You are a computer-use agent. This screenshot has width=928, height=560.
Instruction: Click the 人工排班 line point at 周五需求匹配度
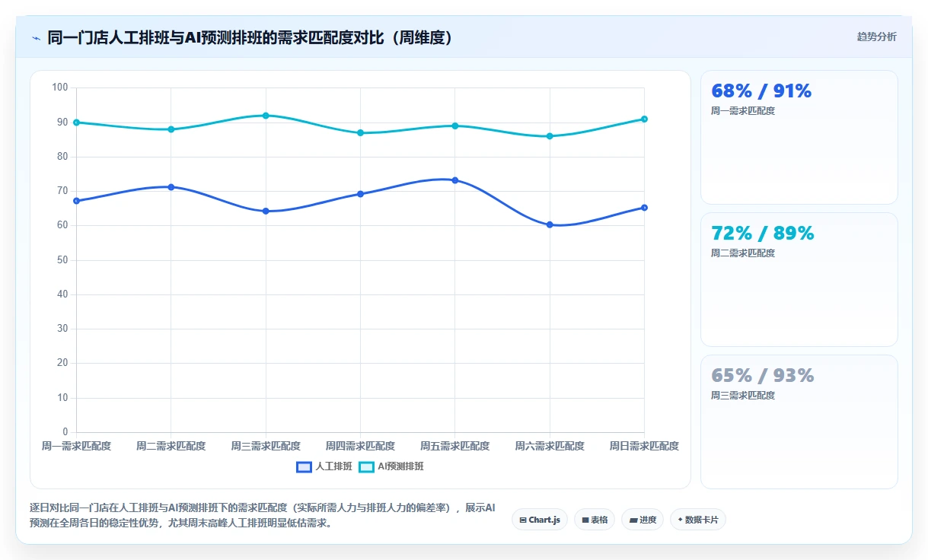tap(455, 180)
